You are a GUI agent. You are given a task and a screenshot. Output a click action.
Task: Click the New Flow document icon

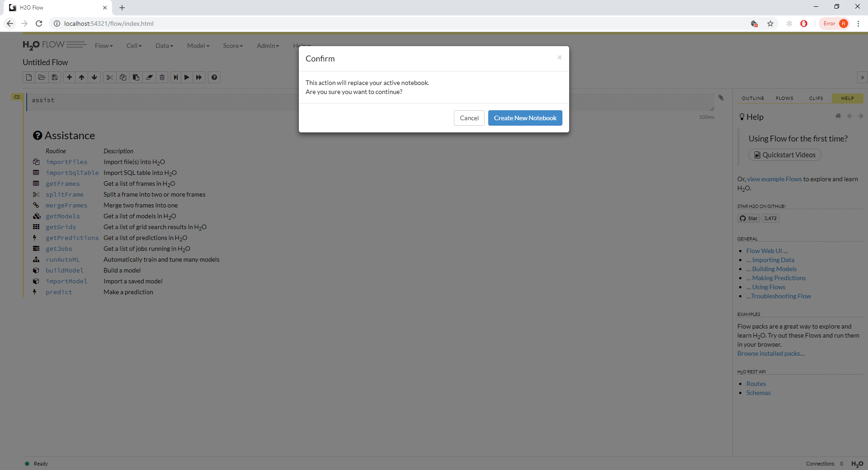click(29, 77)
